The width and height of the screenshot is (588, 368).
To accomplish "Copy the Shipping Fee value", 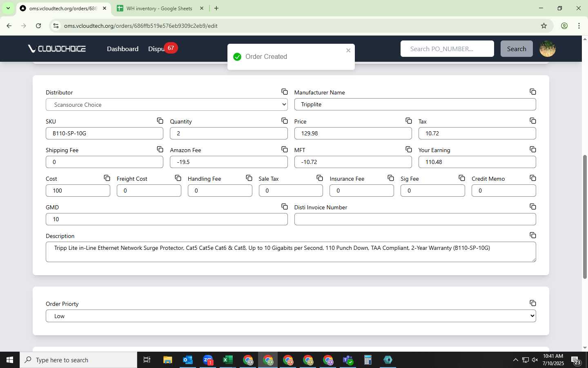I will point(160,149).
